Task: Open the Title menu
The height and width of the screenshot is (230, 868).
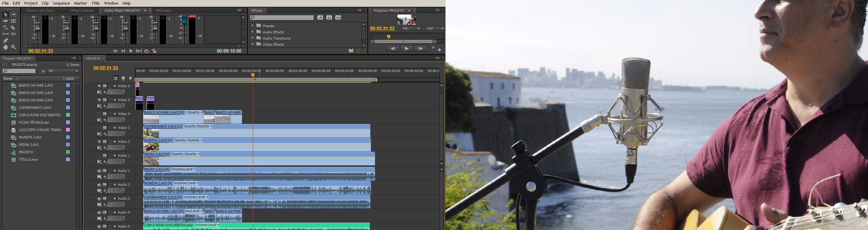Action: [x=95, y=3]
